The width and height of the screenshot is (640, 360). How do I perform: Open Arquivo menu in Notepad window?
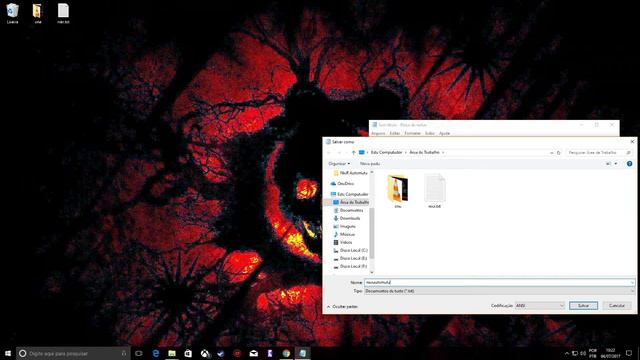[x=378, y=133]
